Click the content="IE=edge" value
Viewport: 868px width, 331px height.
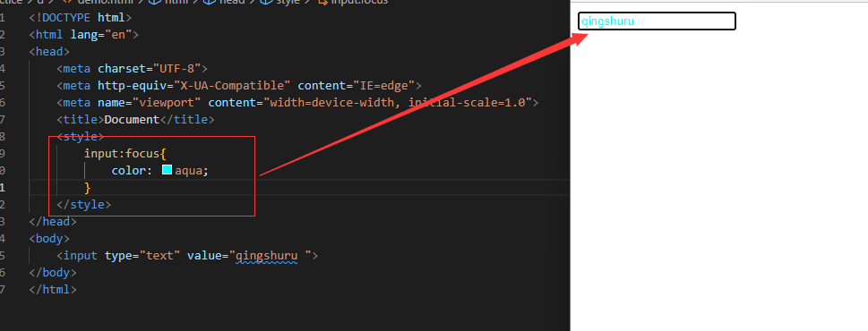tap(357, 86)
